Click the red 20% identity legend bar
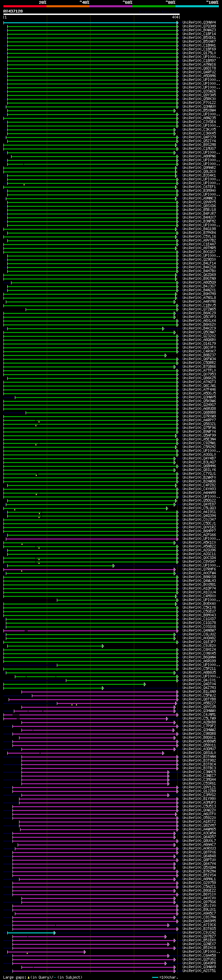This screenshot has height=980, width=222. pos(25,6)
